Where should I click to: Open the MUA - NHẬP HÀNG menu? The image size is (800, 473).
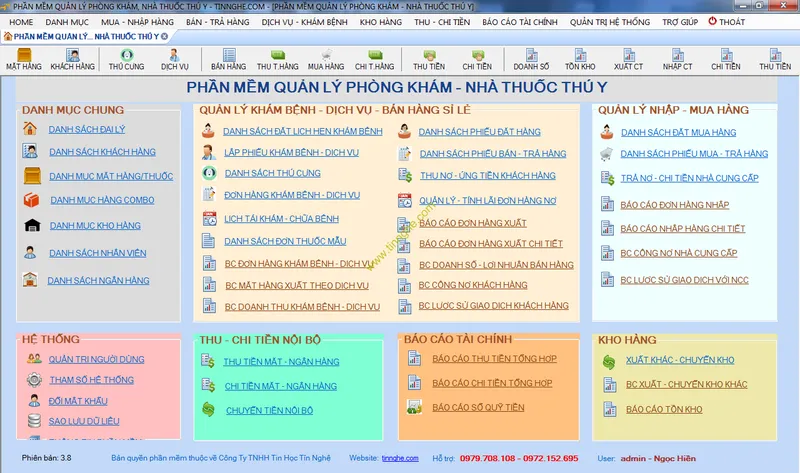point(137,22)
